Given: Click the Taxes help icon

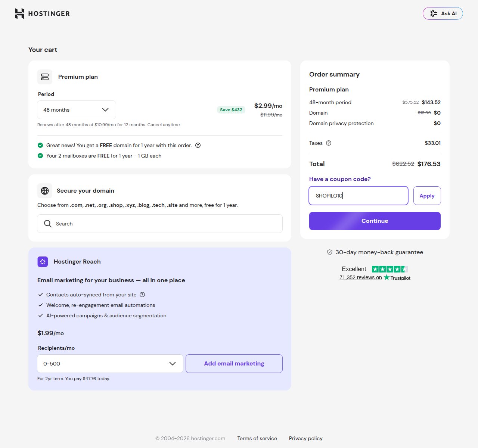Looking at the screenshot, I should pyautogui.click(x=329, y=143).
